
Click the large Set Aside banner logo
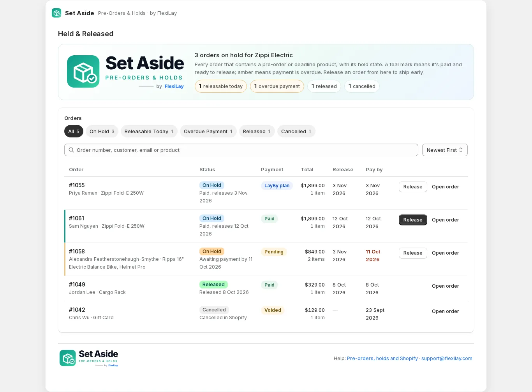125,72
